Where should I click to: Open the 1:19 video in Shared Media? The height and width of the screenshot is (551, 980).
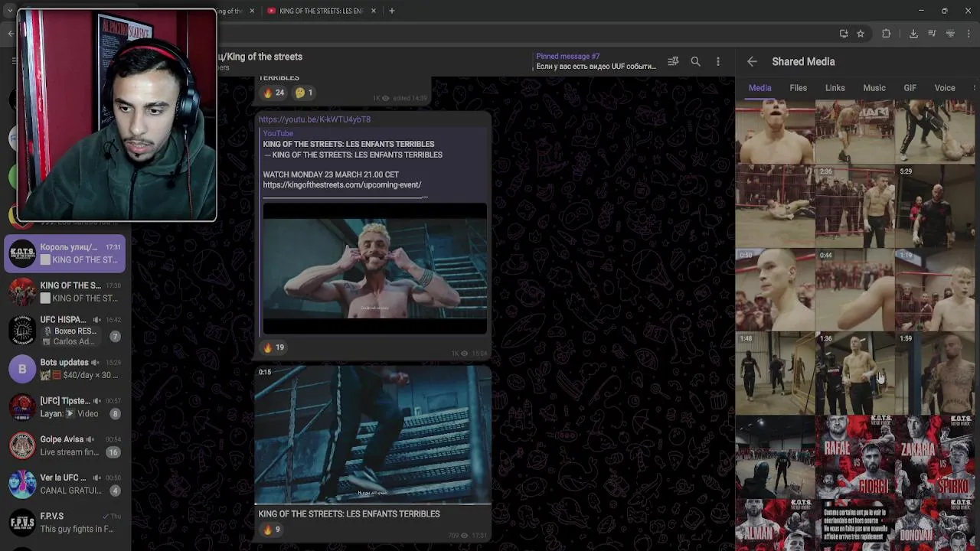(x=936, y=289)
